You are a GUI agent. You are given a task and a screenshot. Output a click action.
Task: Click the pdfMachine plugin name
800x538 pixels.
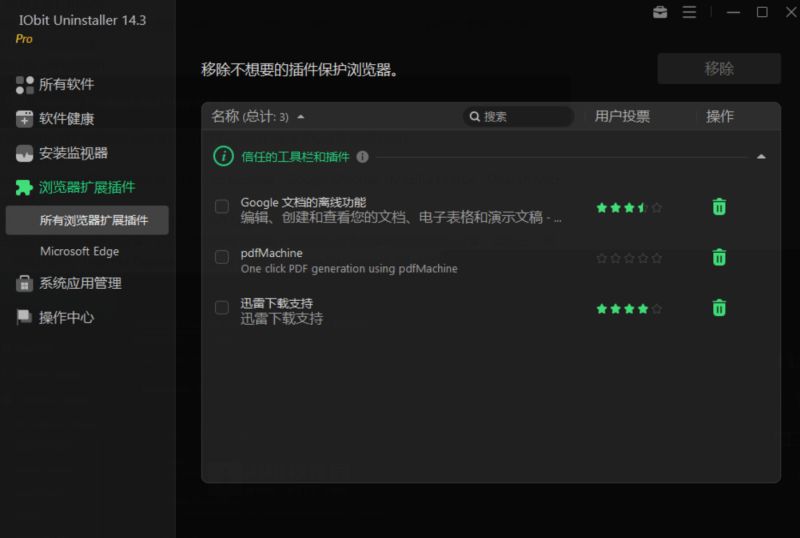click(x=271, y=253)
